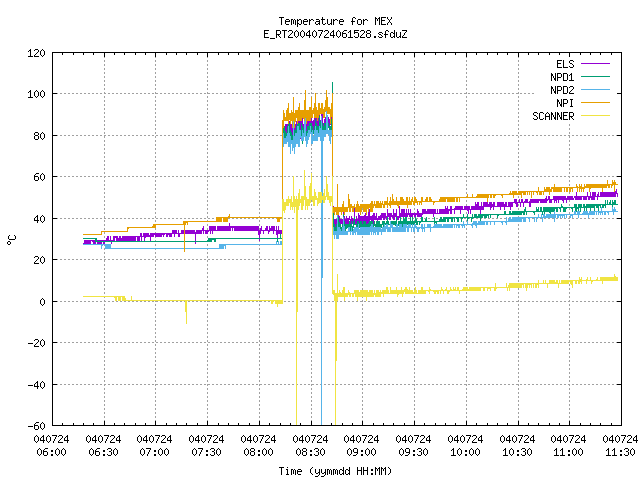This screenshot has height=480, width=640.
Task: Click the 'Time (yymmdd HH:MM)' axis title
Action: click(335, 471)
